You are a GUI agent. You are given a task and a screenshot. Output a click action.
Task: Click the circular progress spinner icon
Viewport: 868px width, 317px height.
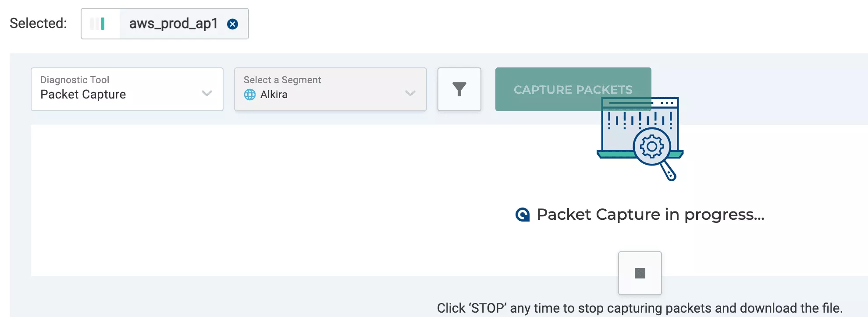(x=523, y=215)
